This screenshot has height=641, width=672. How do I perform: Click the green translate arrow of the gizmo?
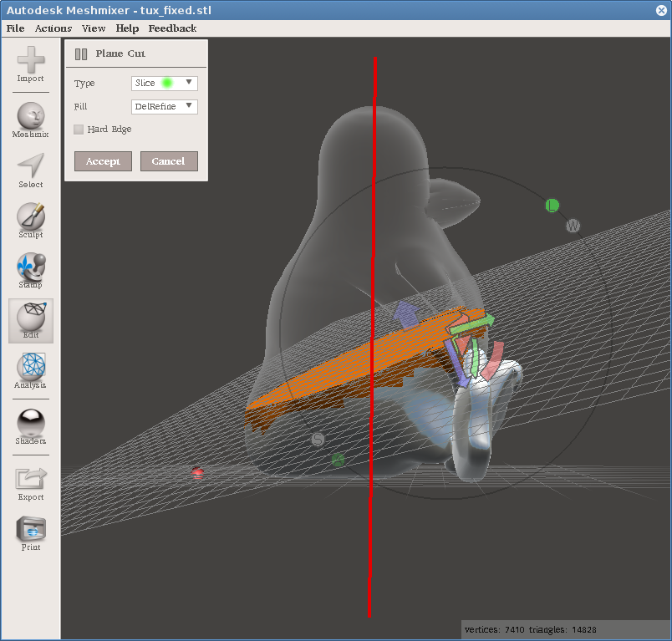(471, 325)
